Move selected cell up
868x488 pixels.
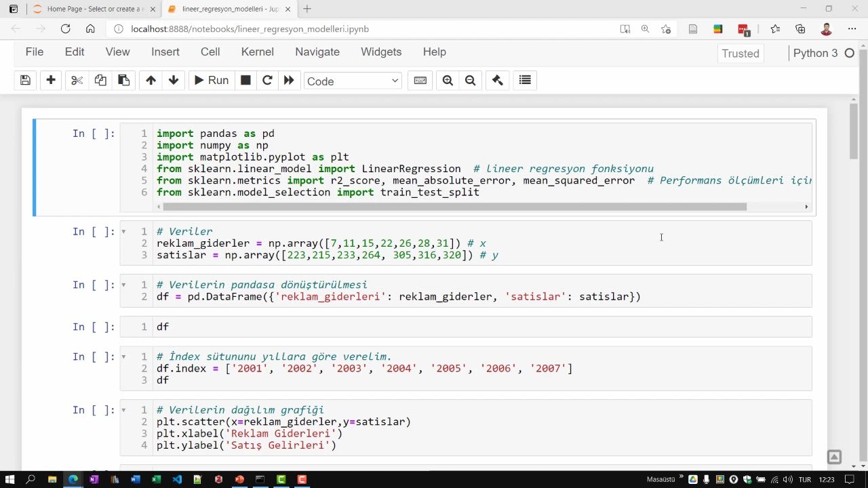click(151, 80)
